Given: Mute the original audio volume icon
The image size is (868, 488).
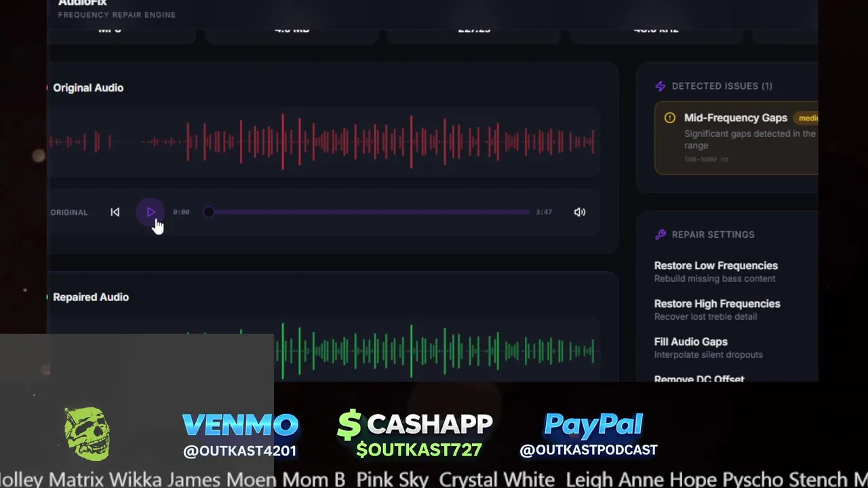Looking at the screenshot, I should pos(580,212).
